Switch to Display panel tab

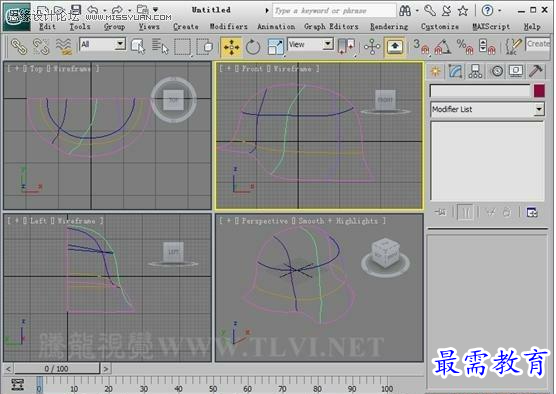pyautogui.click(x=516, y=71)
